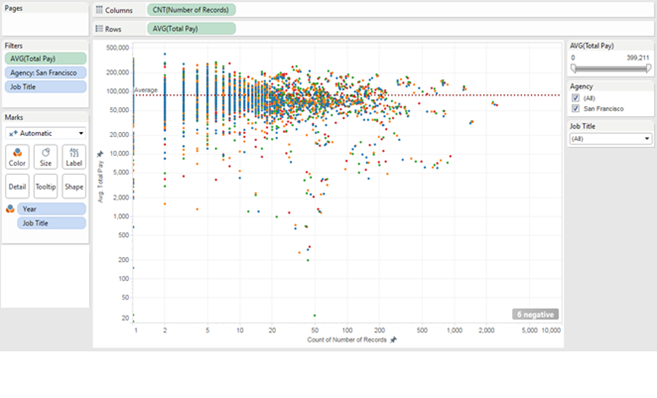Select the Year pill on Marks card
This screenshot has width=657, height=398.
coord(52,209)
